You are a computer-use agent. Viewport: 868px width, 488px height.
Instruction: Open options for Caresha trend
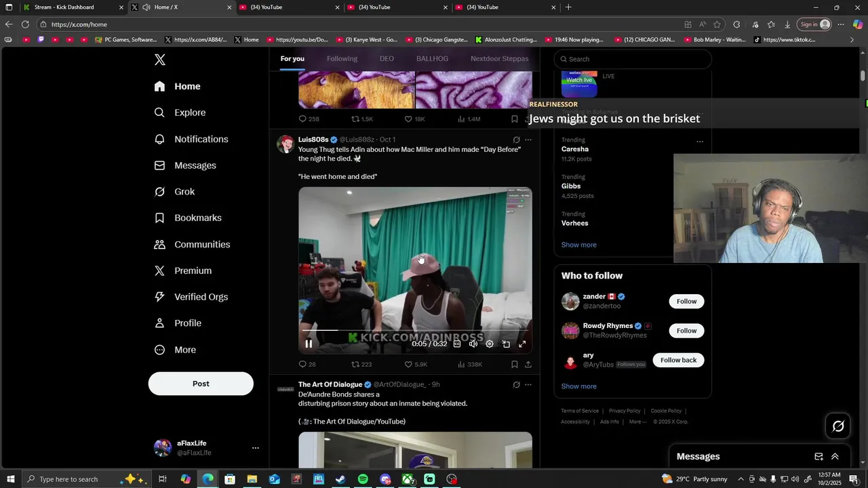pos(700,142)
